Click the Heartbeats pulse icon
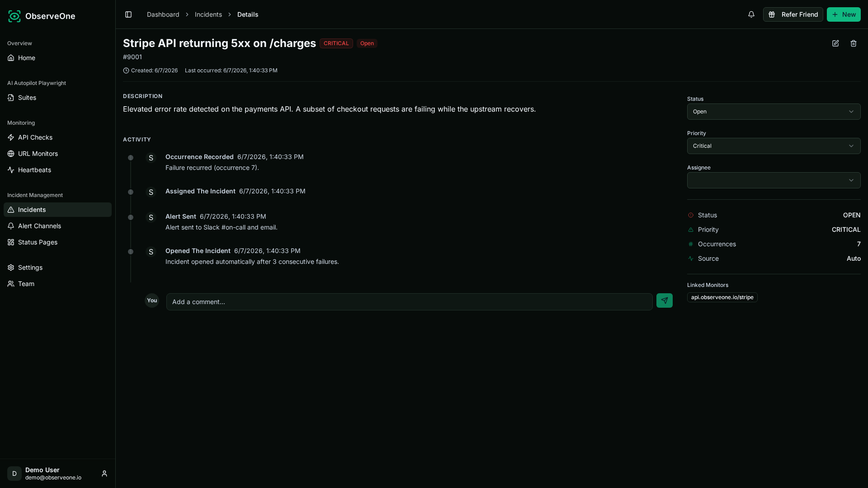Viewport: 868px width, 488px height. [x=11, y=170]
